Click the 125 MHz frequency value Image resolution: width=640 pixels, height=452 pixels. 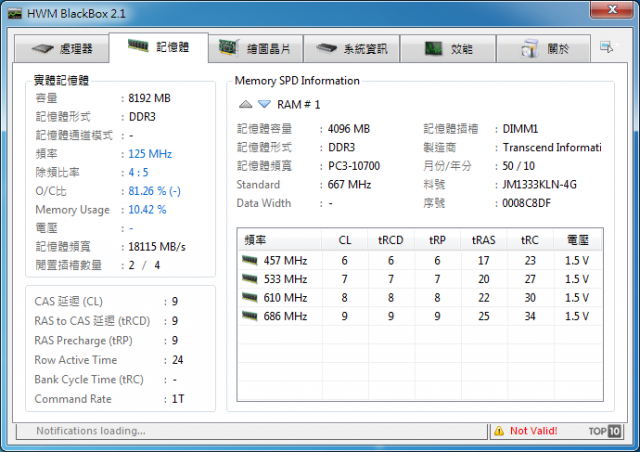click(x=150, y=154)
